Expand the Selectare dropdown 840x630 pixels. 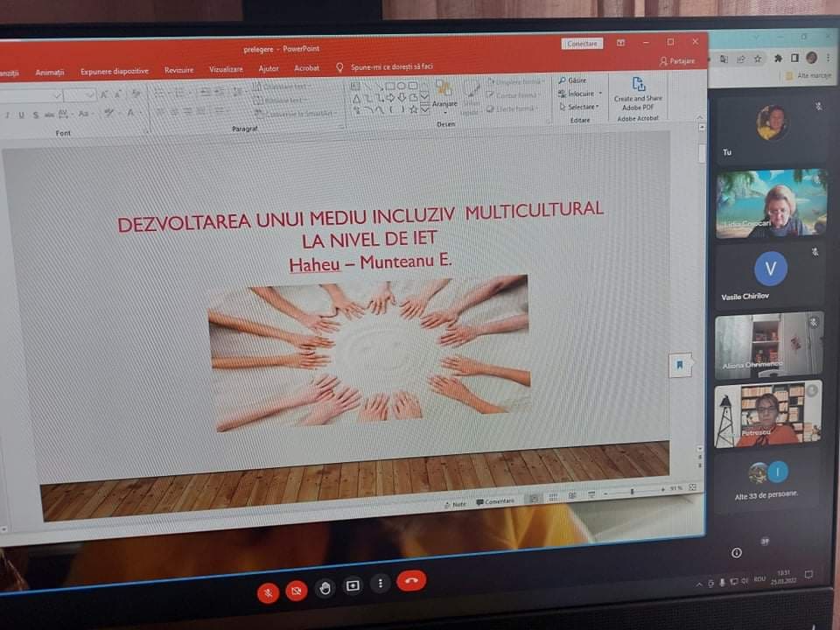(581, 107)
